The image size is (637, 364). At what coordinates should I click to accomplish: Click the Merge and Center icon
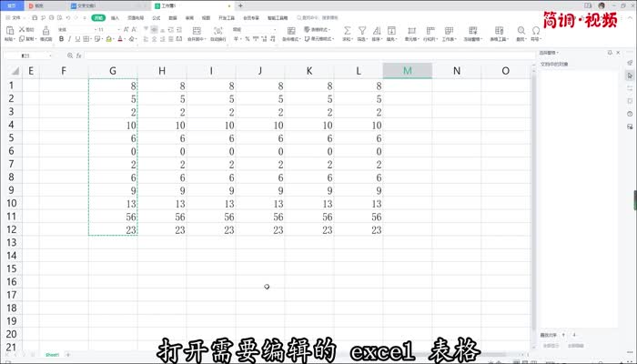pos(193,30)
